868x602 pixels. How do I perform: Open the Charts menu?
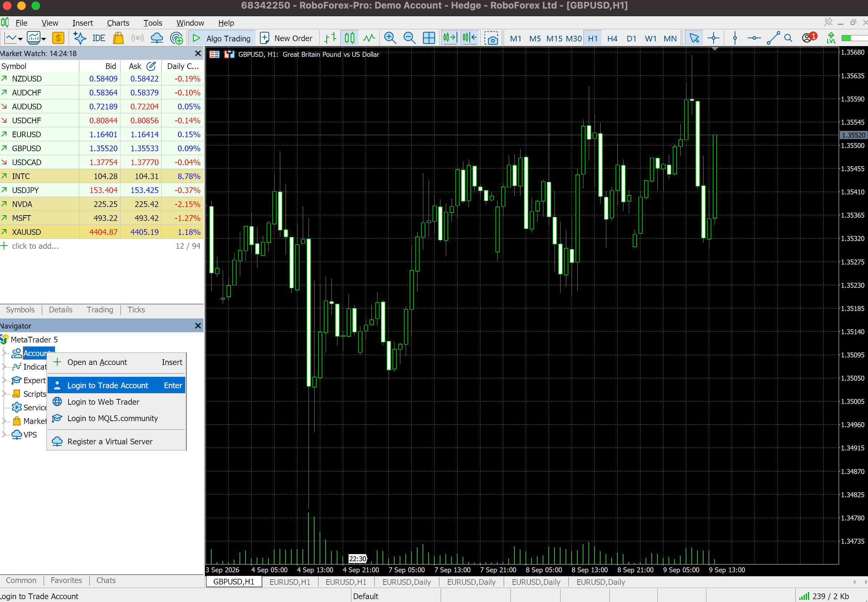[118, 23]
